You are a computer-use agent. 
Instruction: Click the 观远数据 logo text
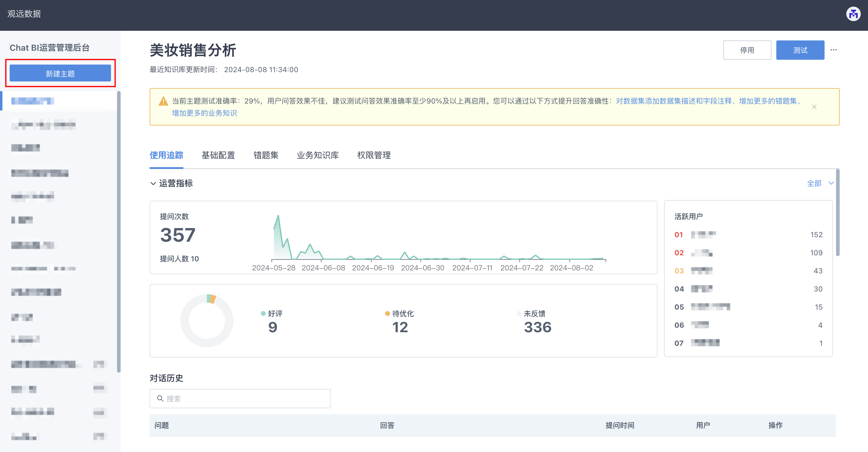pyautogui.click(x=23, y=14)
